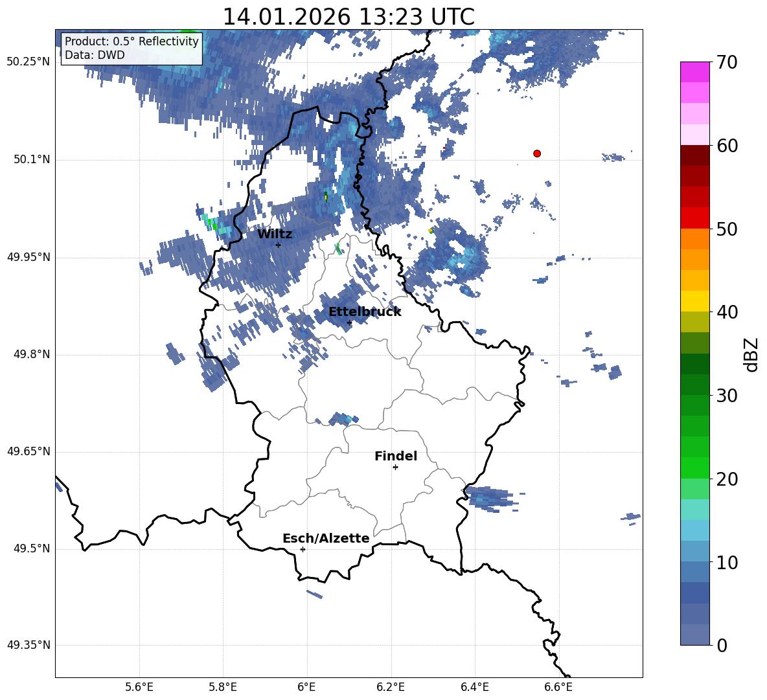Click the 40 value on the colorbar
Screen dimensions: 767x700
coord(727,312)
